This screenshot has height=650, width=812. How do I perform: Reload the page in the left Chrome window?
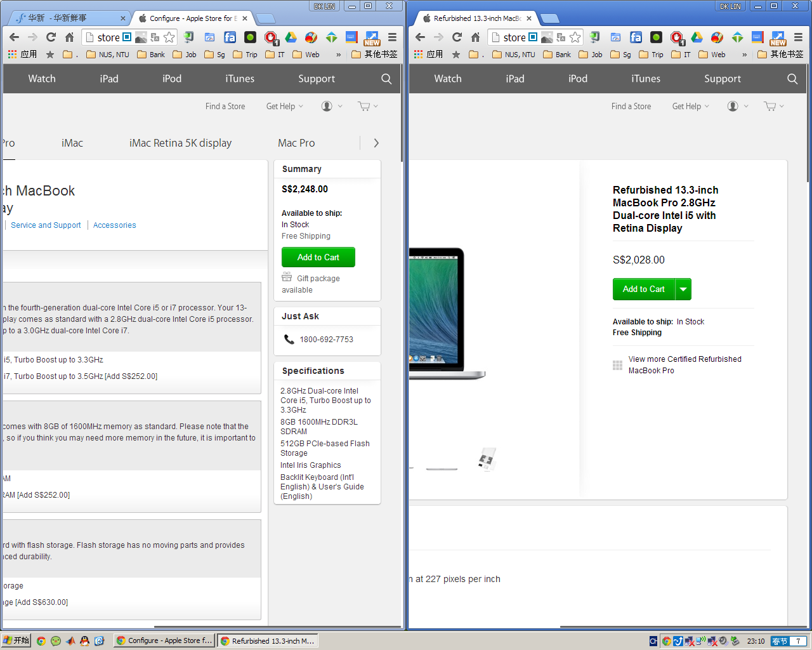point(51,37)
